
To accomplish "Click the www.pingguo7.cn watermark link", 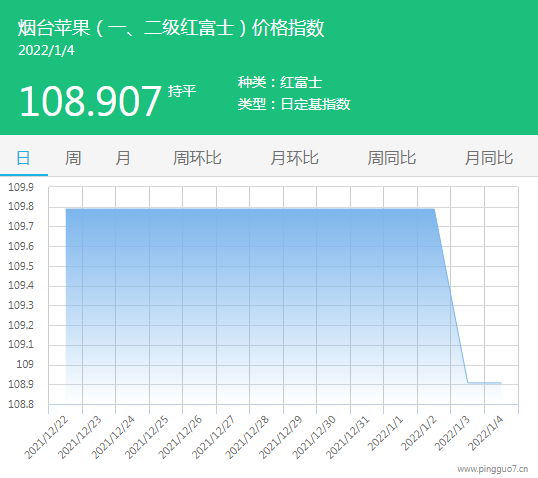I will coord(493,469).
